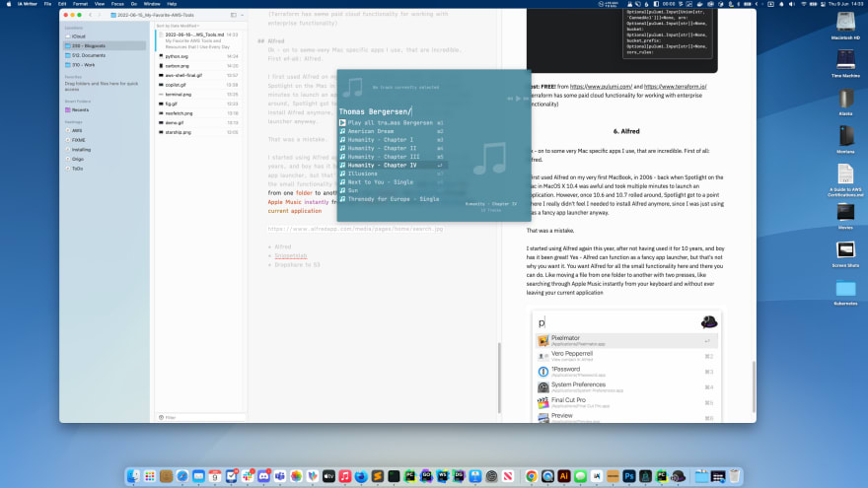Viewport: 868px width, 488px height.
Task: Select Humanity - Chapter IV result
Action: (392, 165)
